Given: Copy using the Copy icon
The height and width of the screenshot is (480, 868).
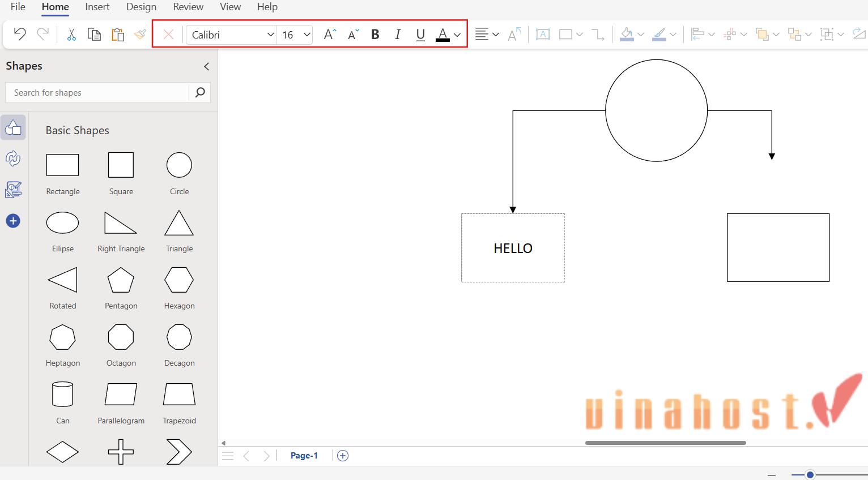Looking at the screenshot, I should 94,35.
